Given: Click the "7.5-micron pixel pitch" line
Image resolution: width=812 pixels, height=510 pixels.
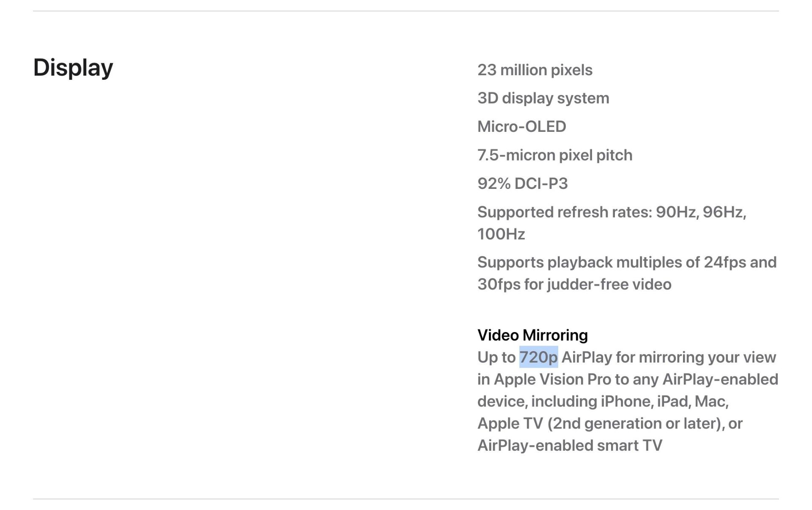Looking at the screenshot, I should coord(554,155).
